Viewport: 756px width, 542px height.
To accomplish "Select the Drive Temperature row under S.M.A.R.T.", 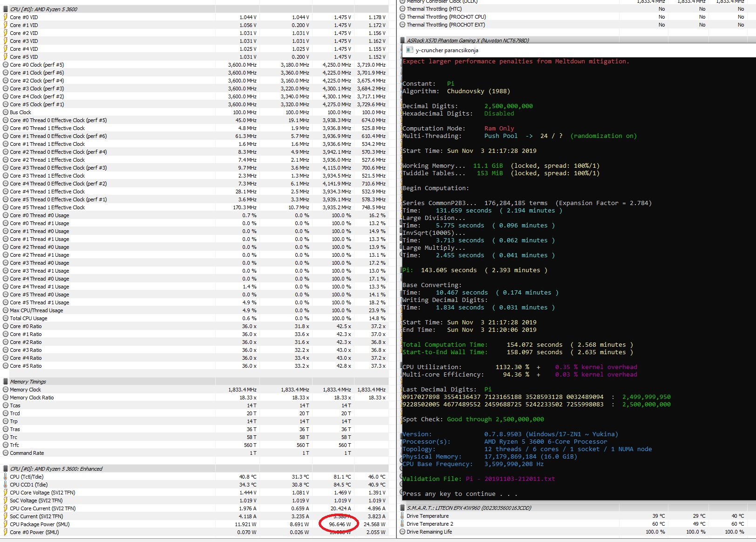I will (577, 516).
